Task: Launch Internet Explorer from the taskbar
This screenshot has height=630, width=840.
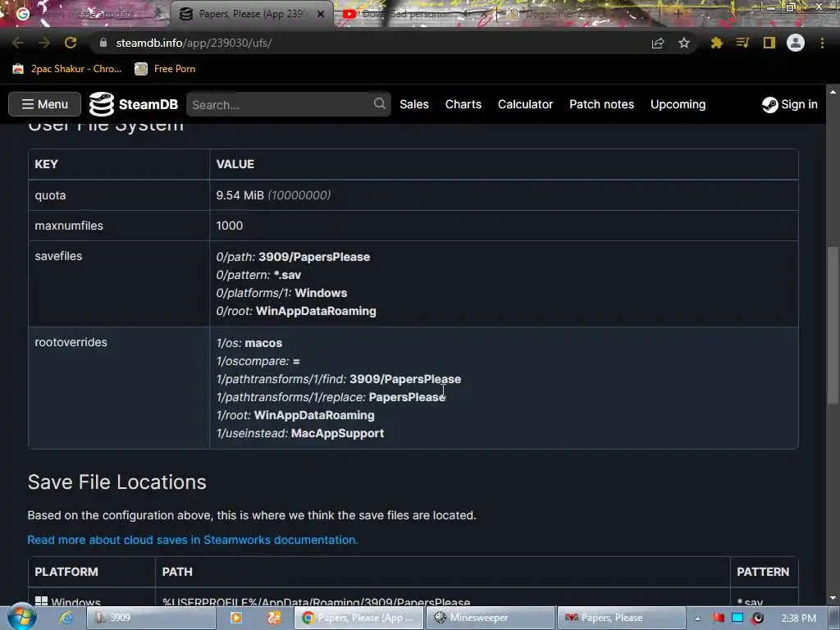Action: 66,618
